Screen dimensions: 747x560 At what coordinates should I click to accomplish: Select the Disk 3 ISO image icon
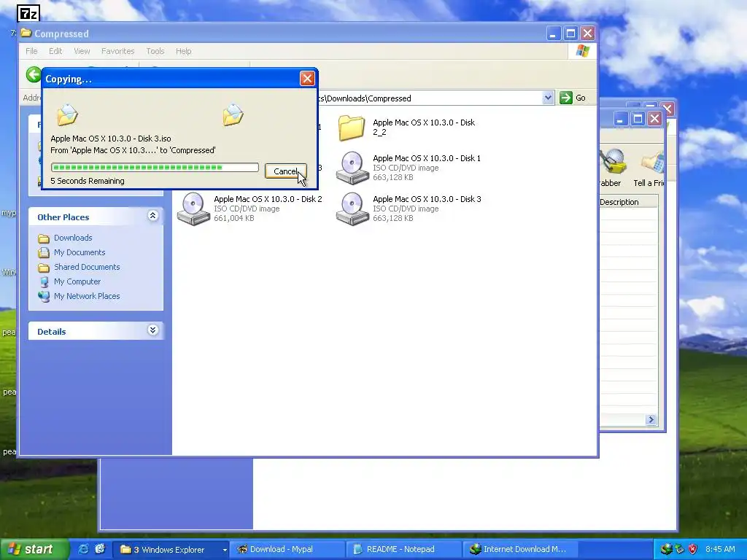pyautogui.click(x=352, y=209)
